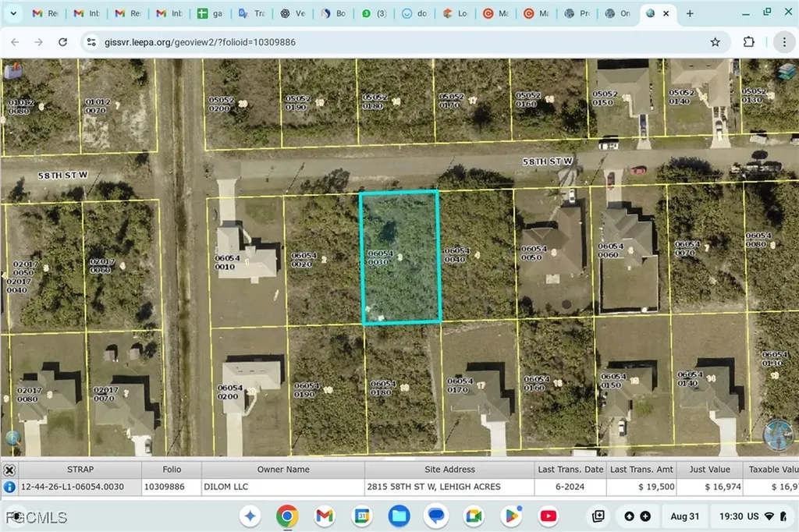Click the info icon beside the parcel record
Screen dimensions: 799x532
click(x=9, y=486)
